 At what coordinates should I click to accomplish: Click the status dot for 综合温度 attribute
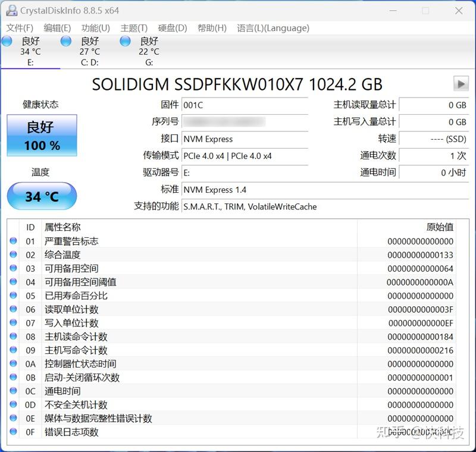[x=12, y=255]
